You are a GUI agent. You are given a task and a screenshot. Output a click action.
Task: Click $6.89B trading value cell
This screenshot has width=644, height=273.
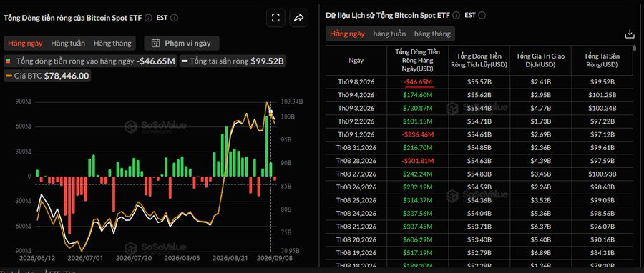[x=541, y=252]
